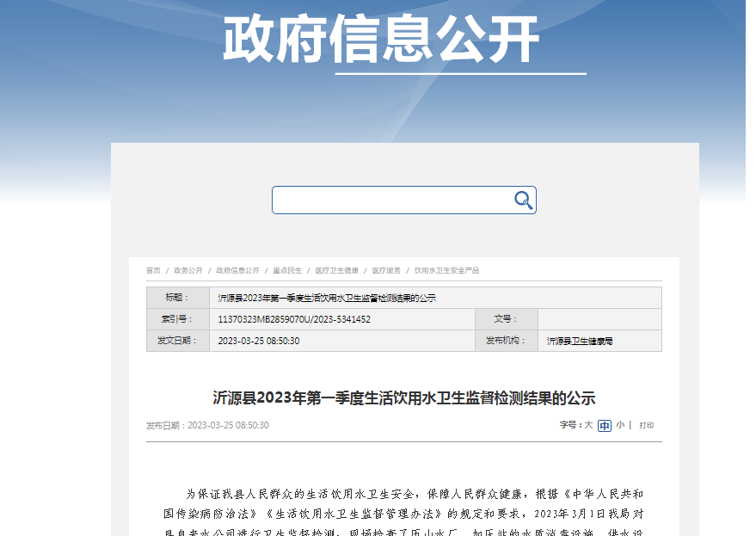
Task: Click the magnifying glass search icon
Action: point(523,200)
